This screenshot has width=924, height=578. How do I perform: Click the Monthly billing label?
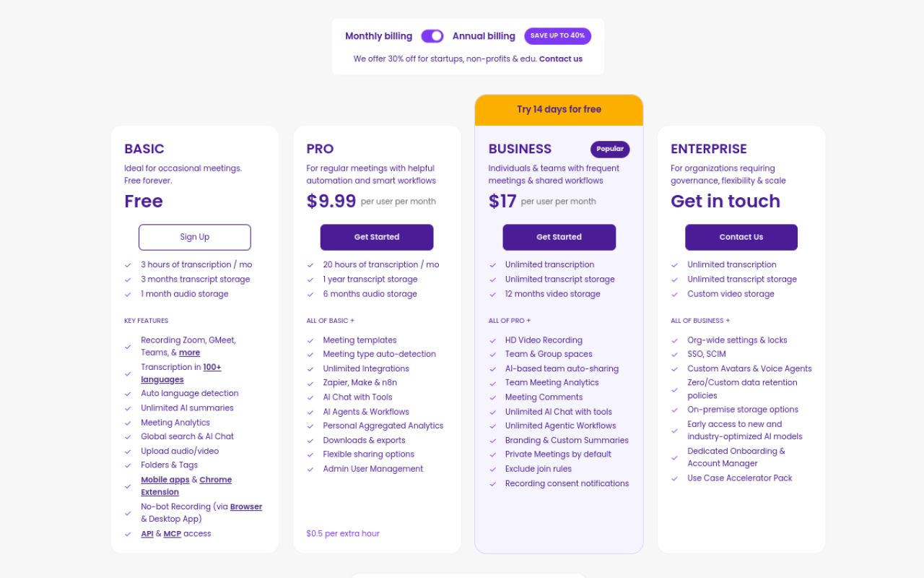coord(378,35)
